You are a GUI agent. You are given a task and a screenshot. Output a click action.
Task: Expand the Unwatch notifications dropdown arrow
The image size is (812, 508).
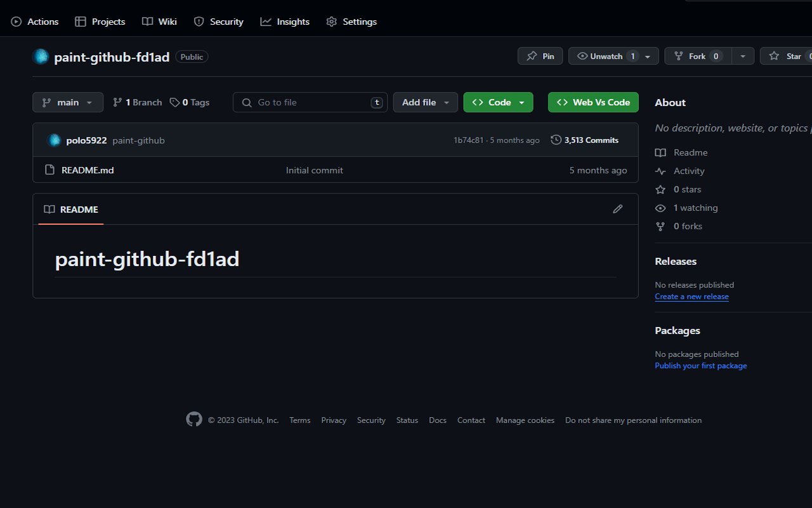tap(648, 56)
